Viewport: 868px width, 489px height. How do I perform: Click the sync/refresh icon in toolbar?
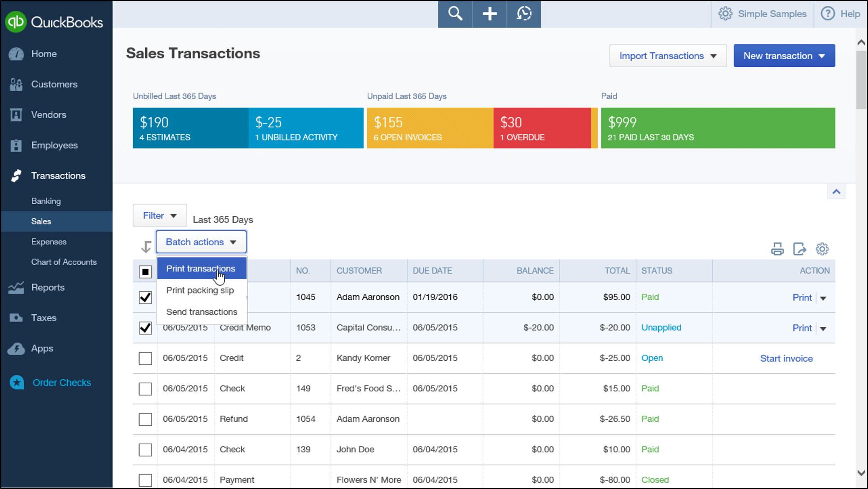pos(523,13)
